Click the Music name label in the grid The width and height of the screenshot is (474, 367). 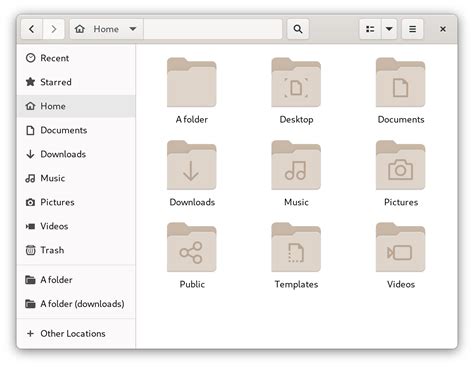point(296,202)
